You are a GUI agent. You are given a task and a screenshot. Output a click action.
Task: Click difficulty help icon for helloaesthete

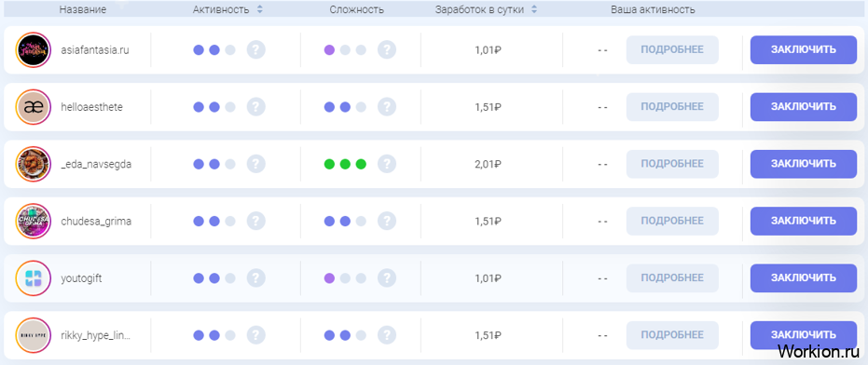coord(387,107)
